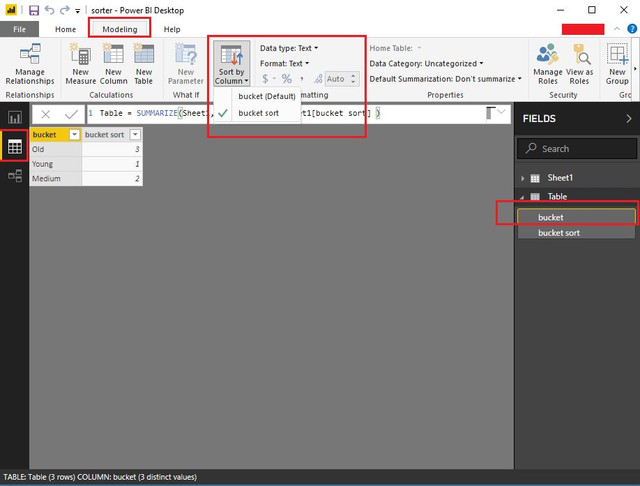The image size is (640, 486).
Task: Switch to Data view
Action: (15, 146)
